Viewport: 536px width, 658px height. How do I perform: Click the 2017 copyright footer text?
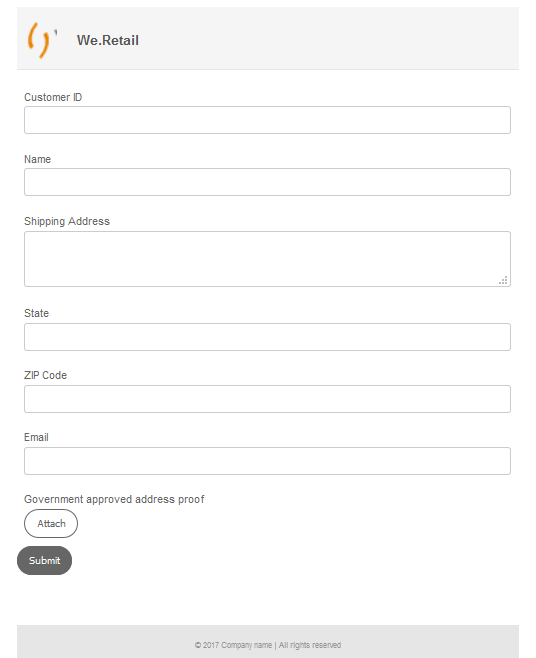(x=268, y=645)
